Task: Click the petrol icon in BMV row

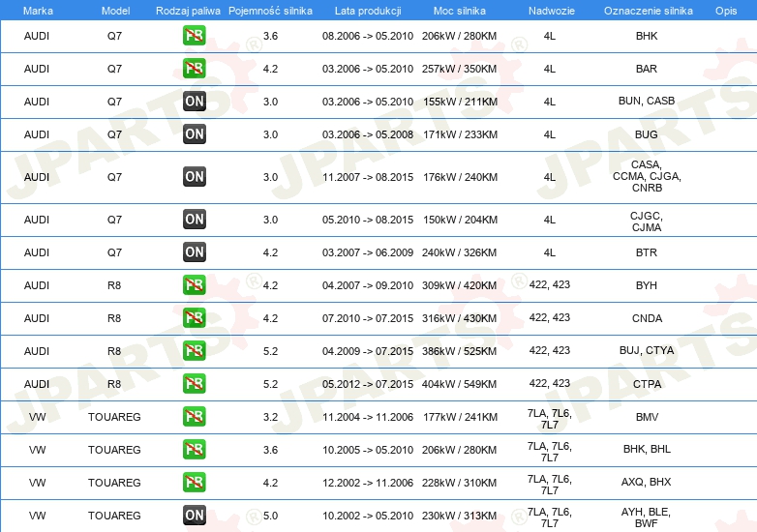Action: click(194, 416)
